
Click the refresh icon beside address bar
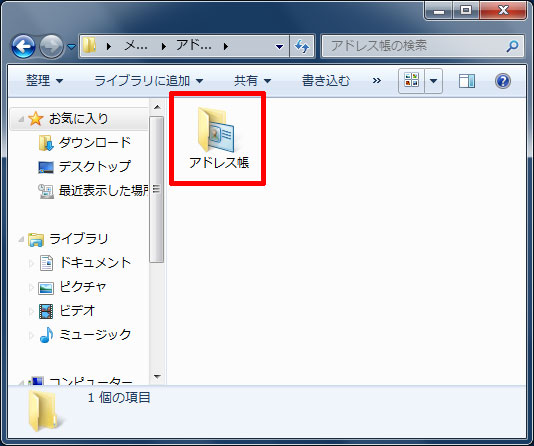pos(302,46)
